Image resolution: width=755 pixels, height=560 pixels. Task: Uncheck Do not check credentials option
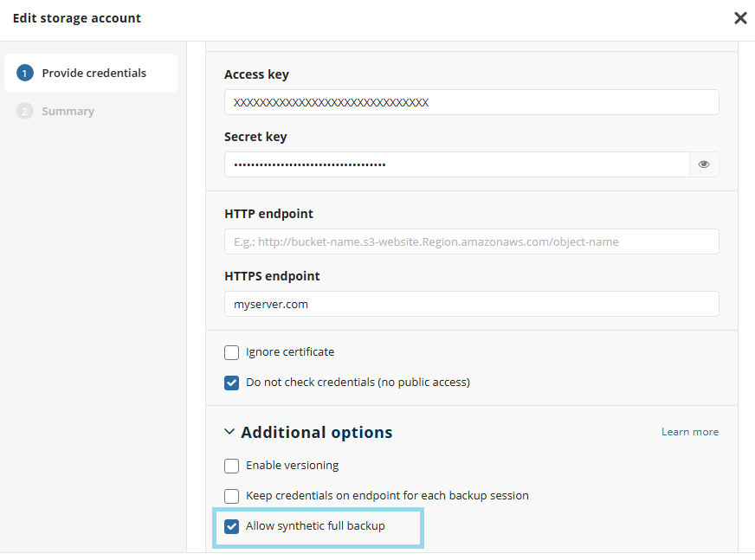pyautogui.click(x=232, y=383)
